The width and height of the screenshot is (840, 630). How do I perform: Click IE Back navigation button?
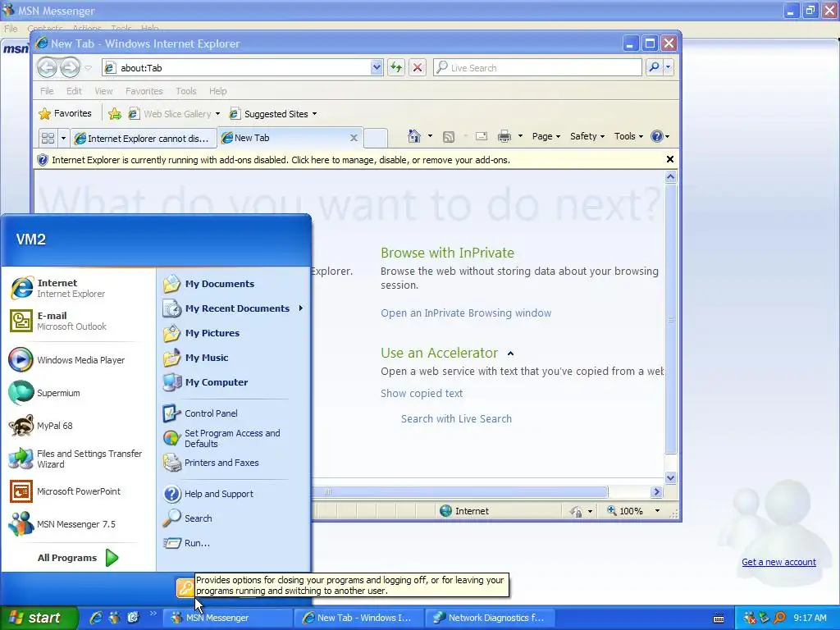(47, 67)
